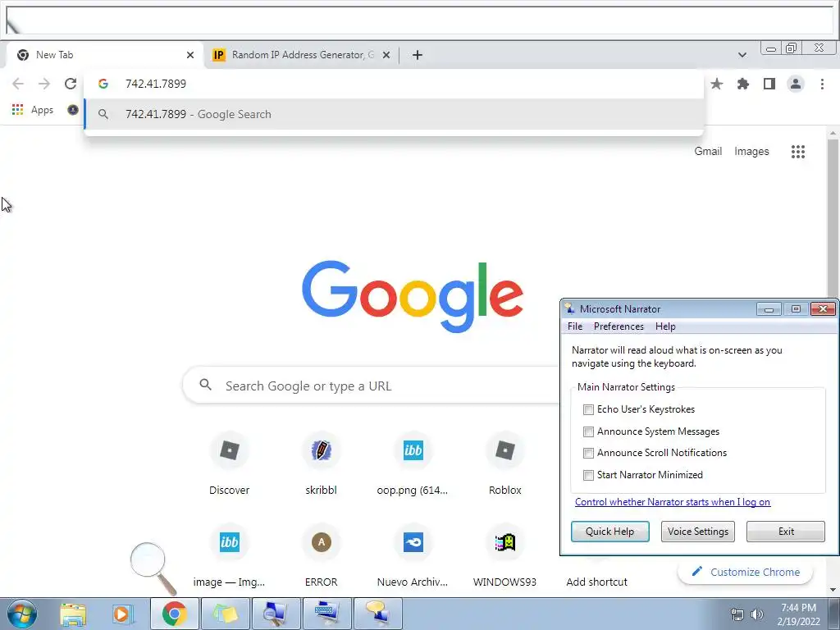Open the WINDOWS93 shortcut tile
The image size is (840, 630).
pos(504,557)
